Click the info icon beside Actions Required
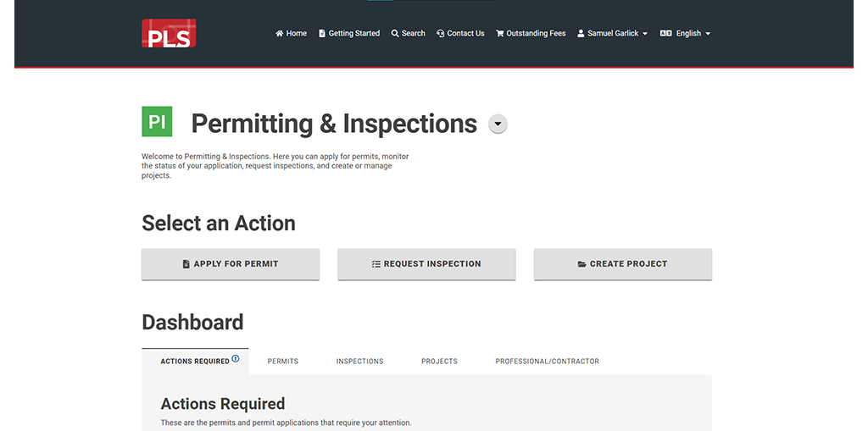The image size is (868, 431). tap(236, 359)
